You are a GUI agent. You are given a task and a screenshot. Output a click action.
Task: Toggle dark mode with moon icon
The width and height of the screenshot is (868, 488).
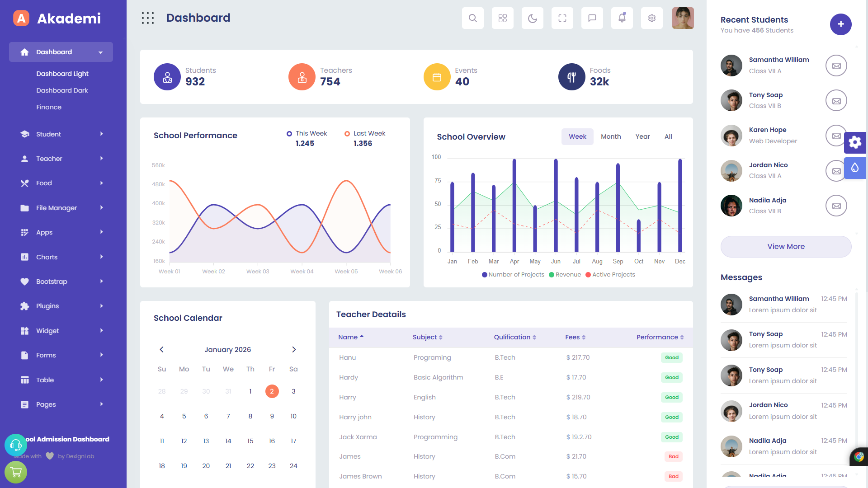point(533,18)
